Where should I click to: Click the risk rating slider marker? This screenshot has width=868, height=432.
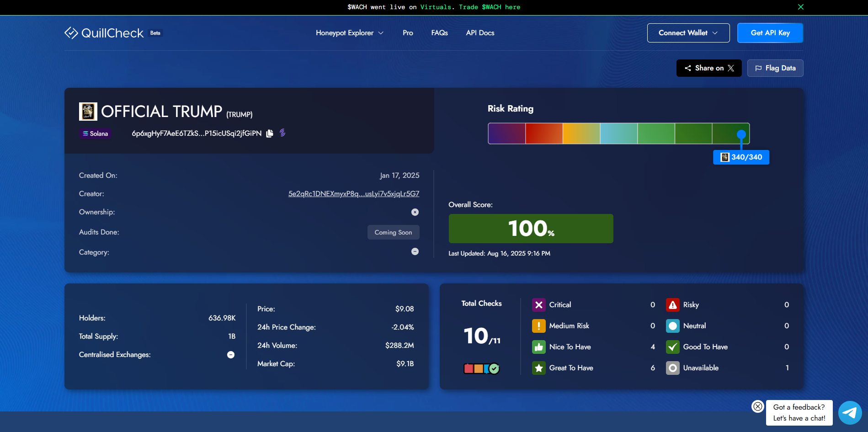(741, 134)
